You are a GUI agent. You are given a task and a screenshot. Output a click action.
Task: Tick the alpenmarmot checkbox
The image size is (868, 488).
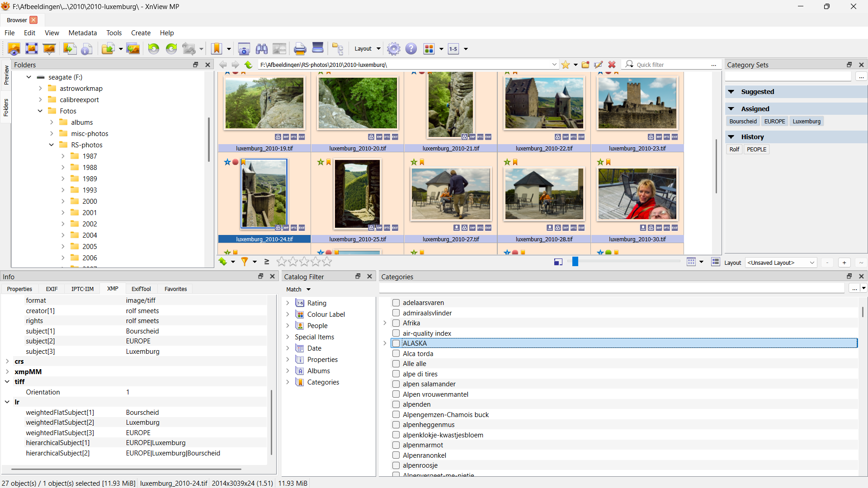(x=396, y=445)
